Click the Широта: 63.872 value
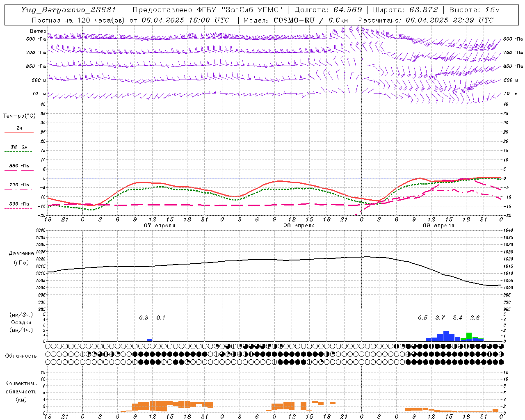The width and height of the screenshot is (525, 420). click(x=405, y=10)
